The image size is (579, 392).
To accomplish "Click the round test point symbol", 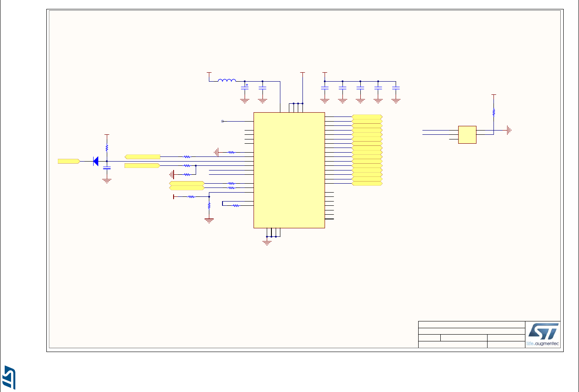I will pyautogui.click(x=222, y=121).
